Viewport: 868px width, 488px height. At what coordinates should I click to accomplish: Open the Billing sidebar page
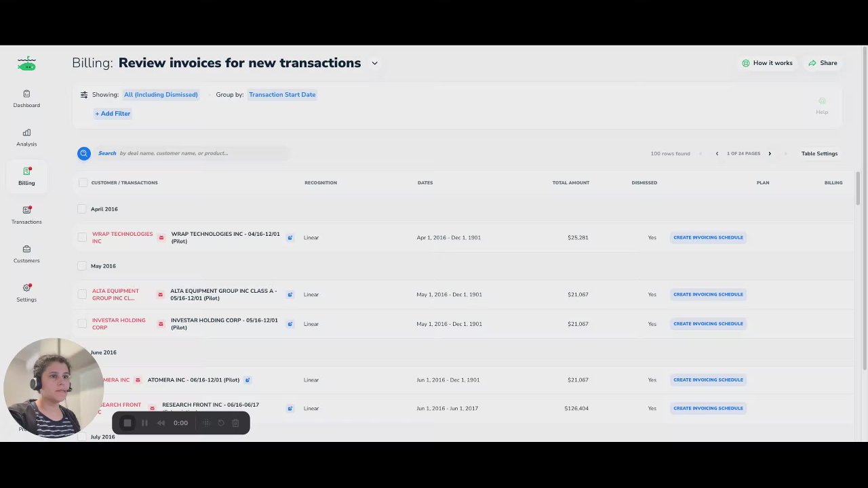click(x=26, y=176)
